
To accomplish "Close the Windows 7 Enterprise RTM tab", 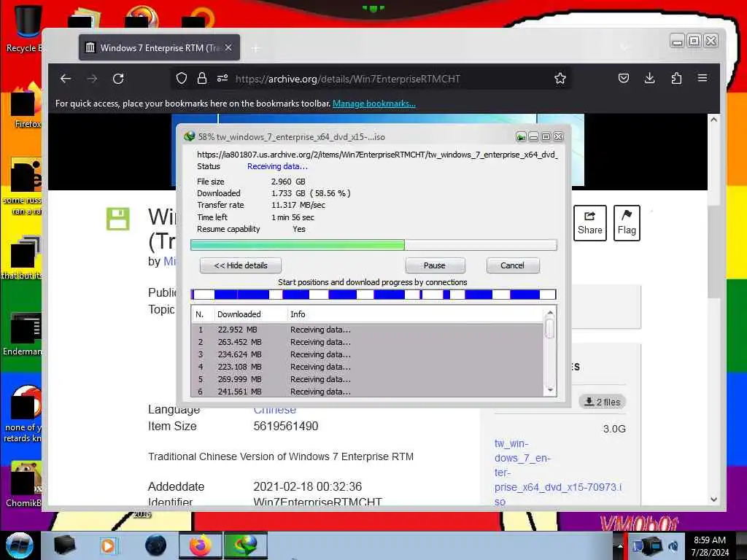I will 228,47.
